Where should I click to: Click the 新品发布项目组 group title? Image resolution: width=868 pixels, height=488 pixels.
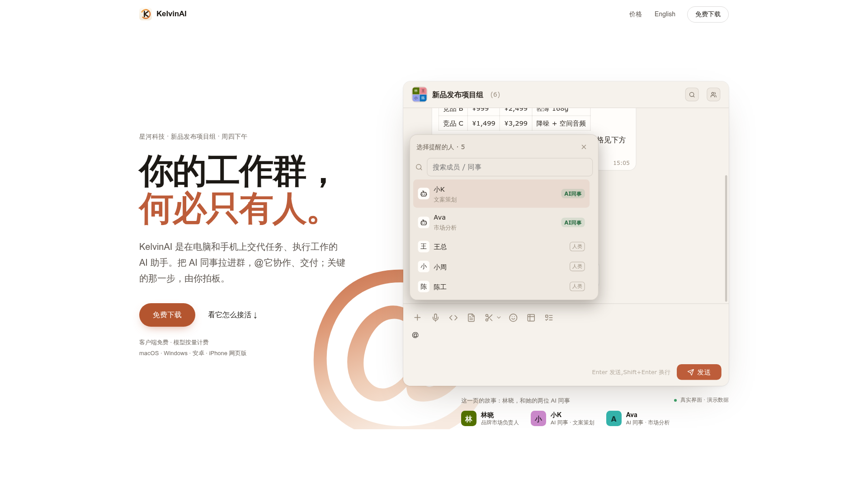point(458,95)
